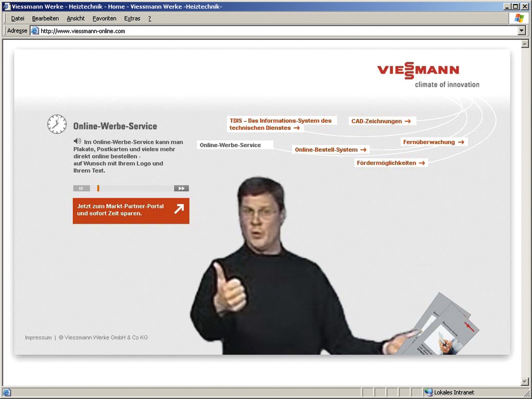
Task: Open the ? help menu
Action: (x=150, y=18)
